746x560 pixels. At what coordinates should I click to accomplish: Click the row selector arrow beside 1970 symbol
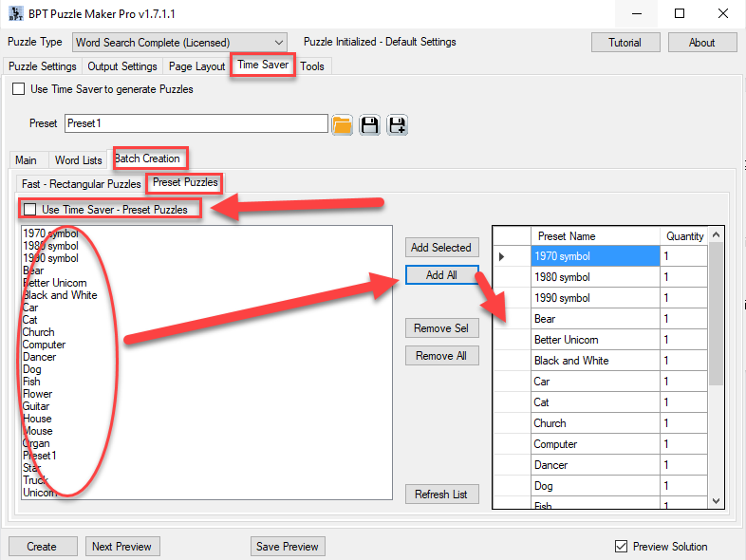pyautogui.click(x=502, y=256)
